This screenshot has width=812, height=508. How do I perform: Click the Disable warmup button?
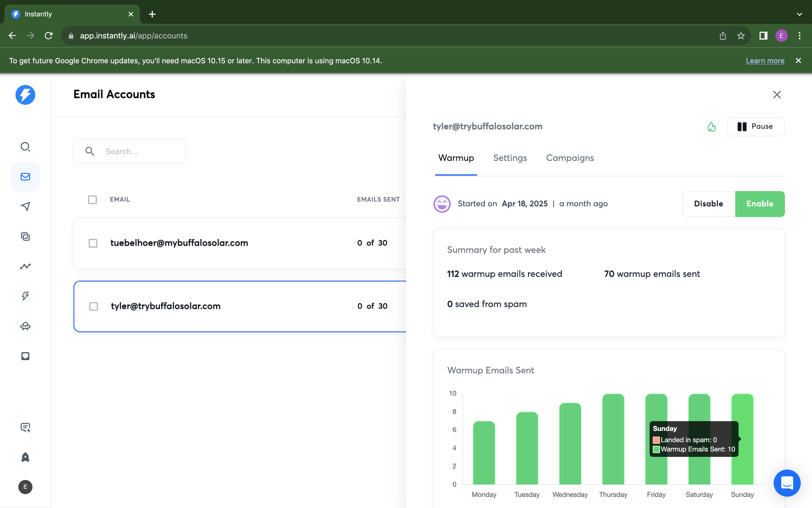pyautogui.click(x=708, y=204)
